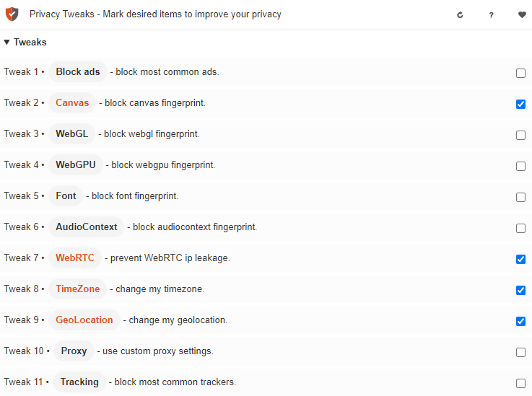
Task: Tick the WebGPU fingerprint checkbox
Action: pyautogui.click(x=520, y=166)
